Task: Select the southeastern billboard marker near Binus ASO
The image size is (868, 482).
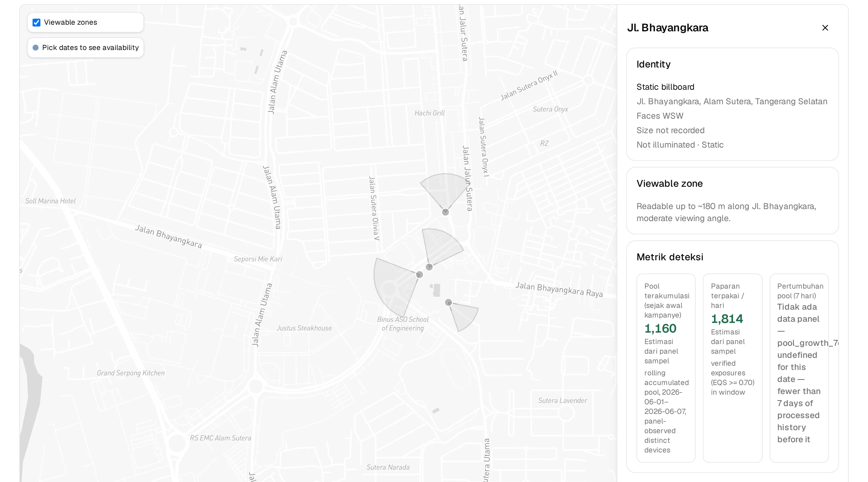Action: [448, 302]
